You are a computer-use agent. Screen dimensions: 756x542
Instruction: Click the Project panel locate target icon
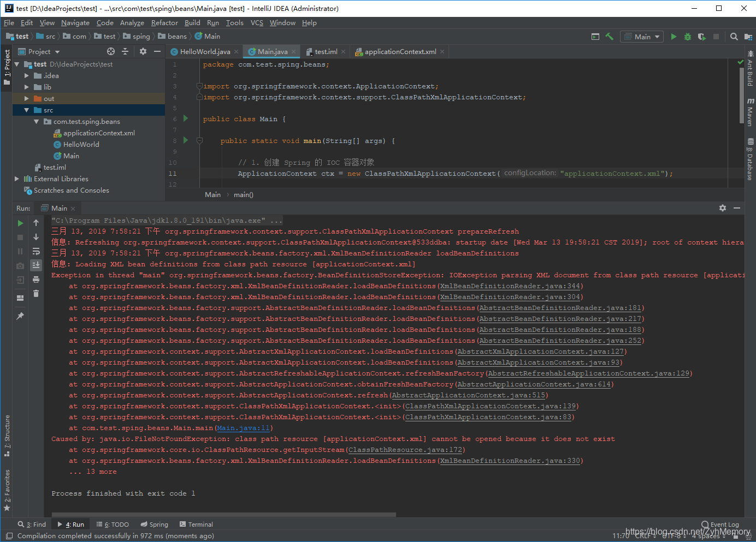(111, 51)
